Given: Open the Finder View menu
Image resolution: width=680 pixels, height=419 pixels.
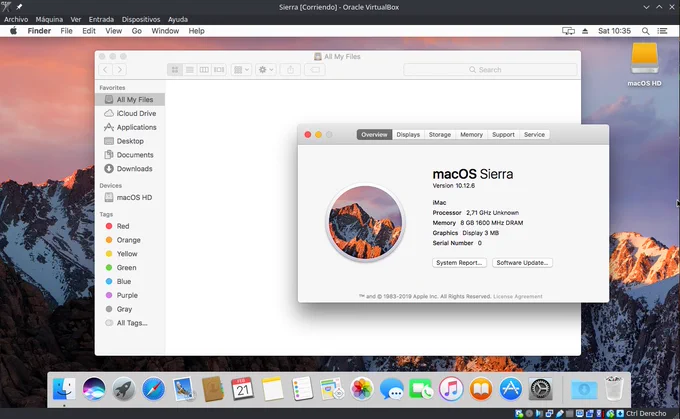Looking at the screenshot, I should [114, 31].
